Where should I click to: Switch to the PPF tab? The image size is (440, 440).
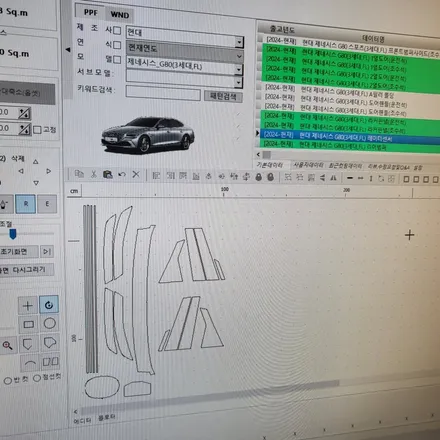91,12
